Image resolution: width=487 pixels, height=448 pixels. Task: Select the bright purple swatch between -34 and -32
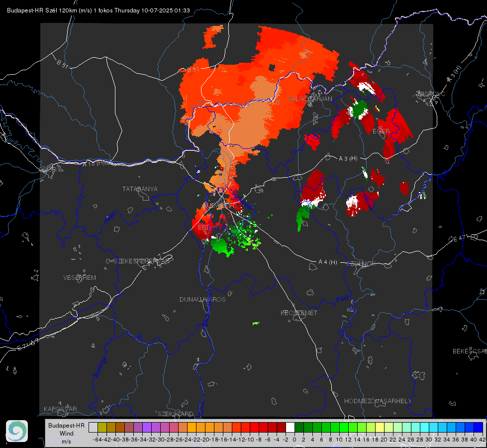[x=147, y=428]
